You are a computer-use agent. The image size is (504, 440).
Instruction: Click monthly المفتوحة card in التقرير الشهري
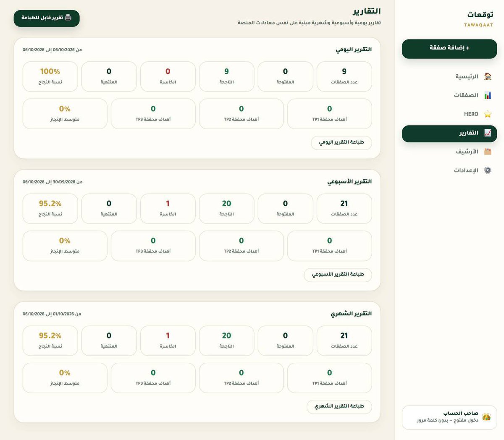(285, 340)
